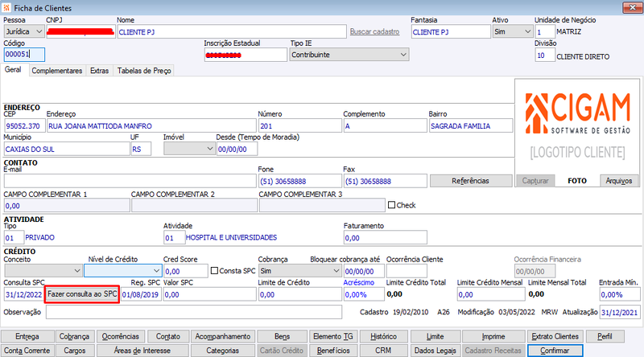644x357 pixels.
Task: Open the Arquivos button
Action: tap(619, 181)
